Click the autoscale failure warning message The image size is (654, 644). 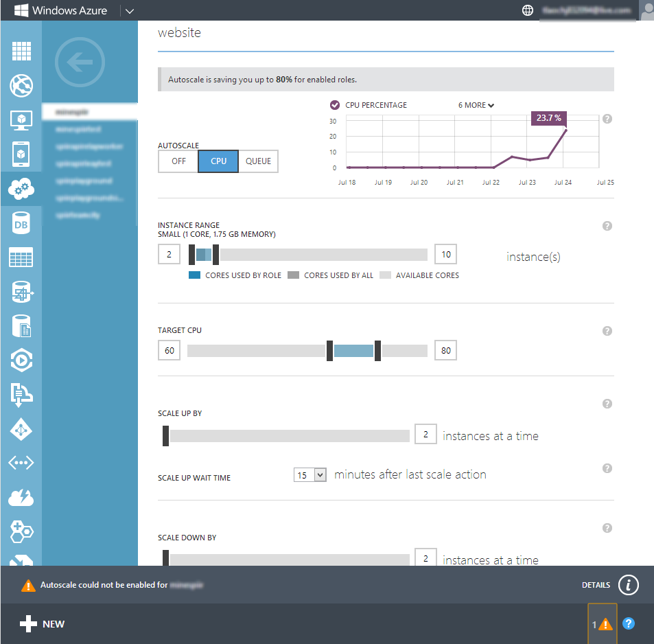112,585
